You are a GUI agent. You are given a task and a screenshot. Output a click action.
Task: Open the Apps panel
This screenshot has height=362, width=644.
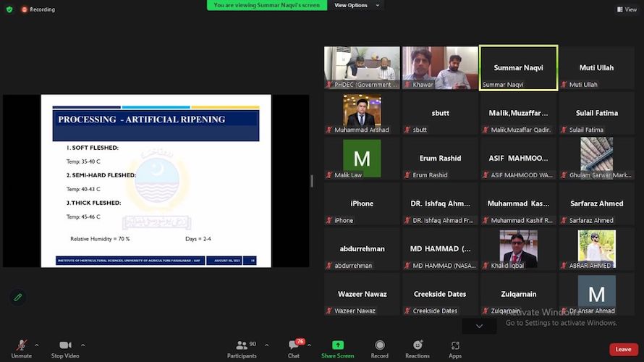(454, 348)
